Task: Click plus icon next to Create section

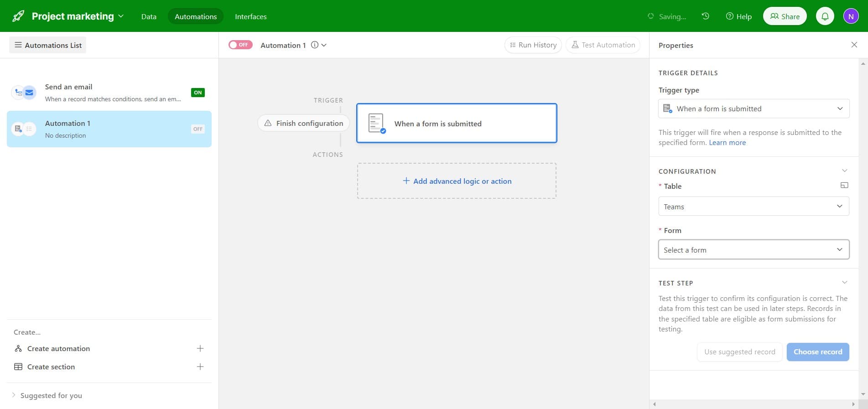Action: [x=200, y=367]
